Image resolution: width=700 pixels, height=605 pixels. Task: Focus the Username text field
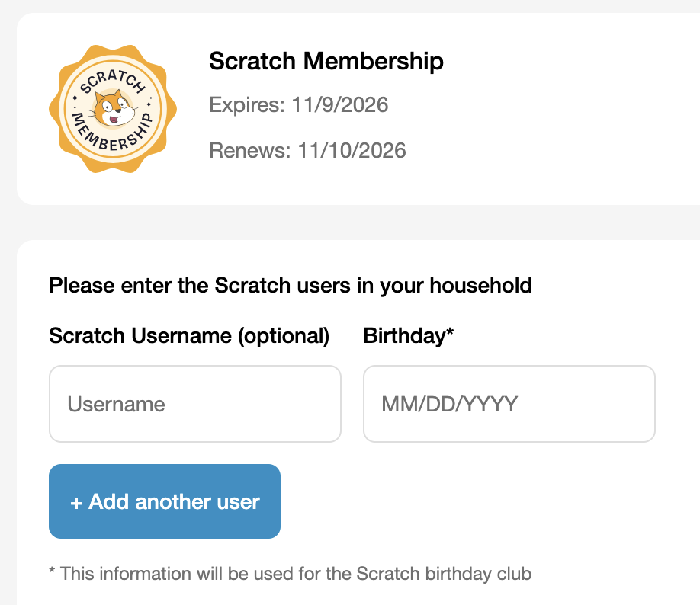[x=194, y=404]
